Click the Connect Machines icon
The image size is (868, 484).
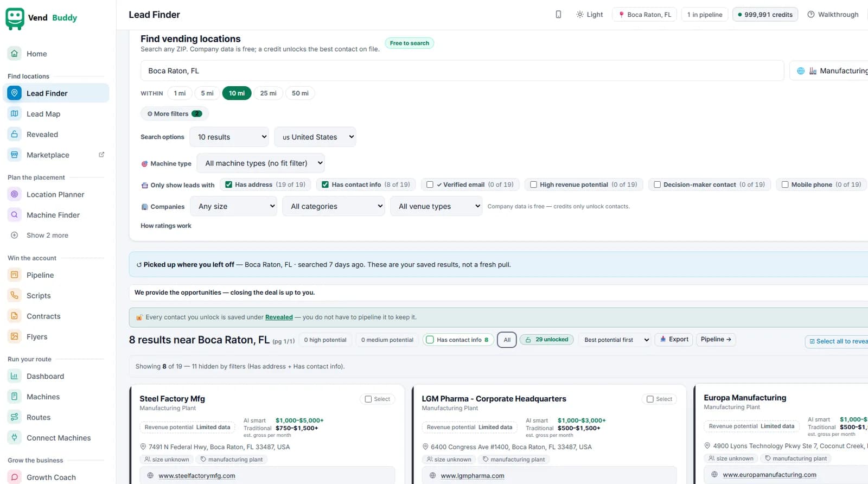click(x=15, y=438)
